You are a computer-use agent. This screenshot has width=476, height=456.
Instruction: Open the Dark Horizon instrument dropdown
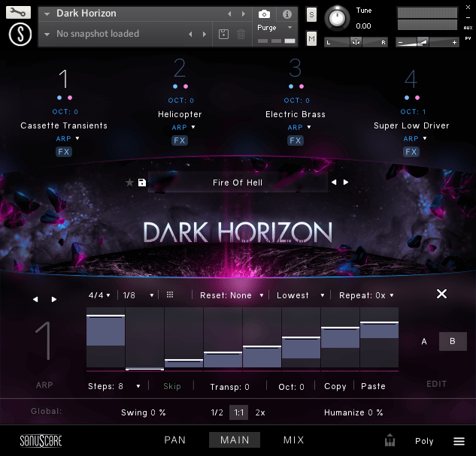tap(47, 14)
